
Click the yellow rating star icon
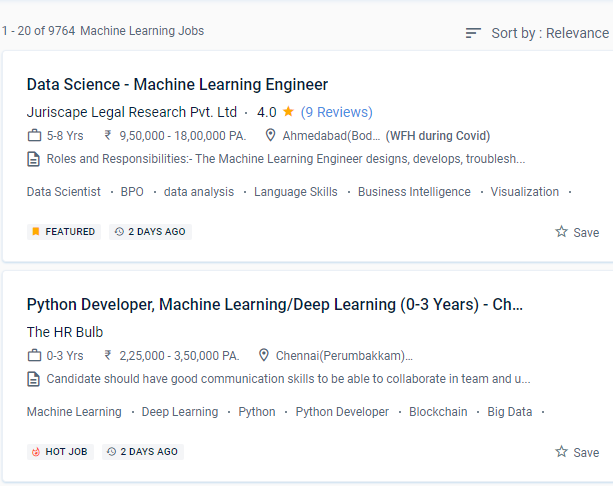click(288, 112)
